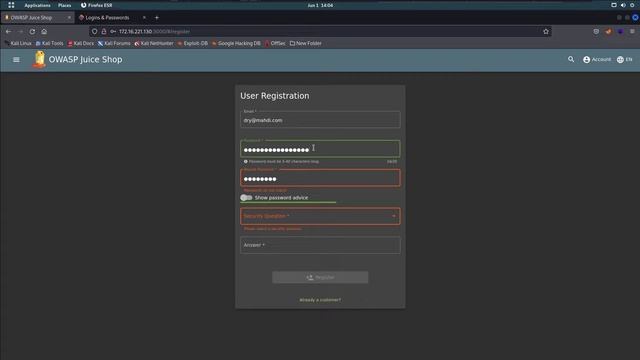640x360 pixels.
Task: Click the browser forward arrow
Action: tap(20, 31)
